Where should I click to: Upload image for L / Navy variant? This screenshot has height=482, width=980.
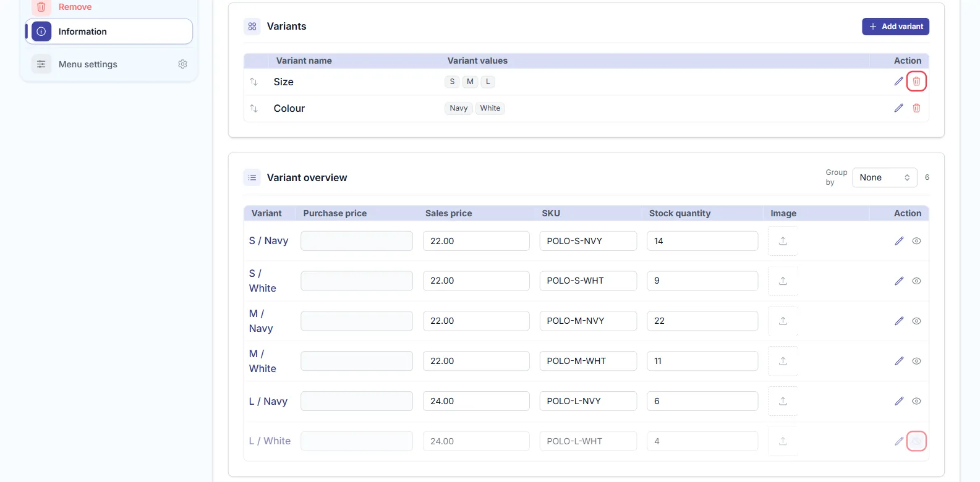(x=783, y=401)
